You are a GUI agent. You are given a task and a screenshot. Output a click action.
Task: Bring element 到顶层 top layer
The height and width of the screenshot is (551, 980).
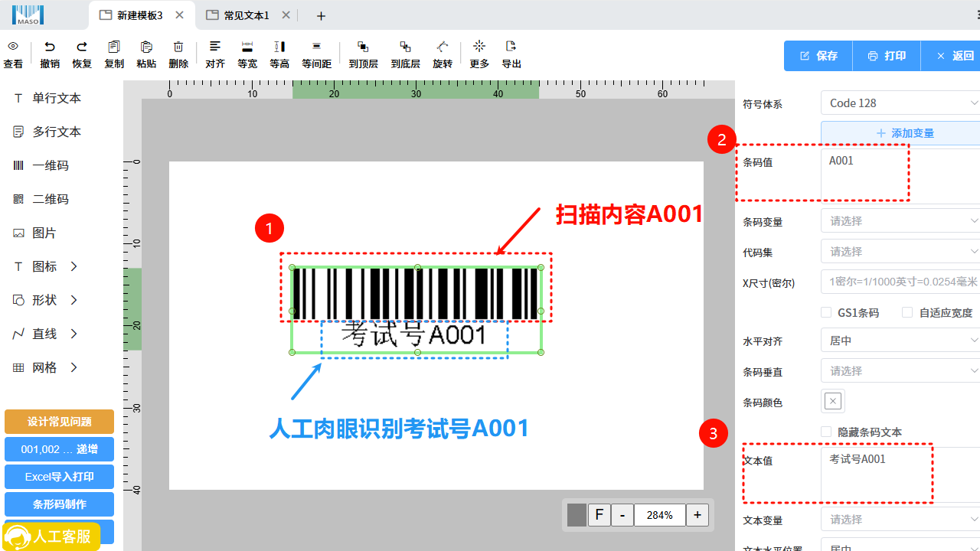pyautogui.click(x=363, y=47)
